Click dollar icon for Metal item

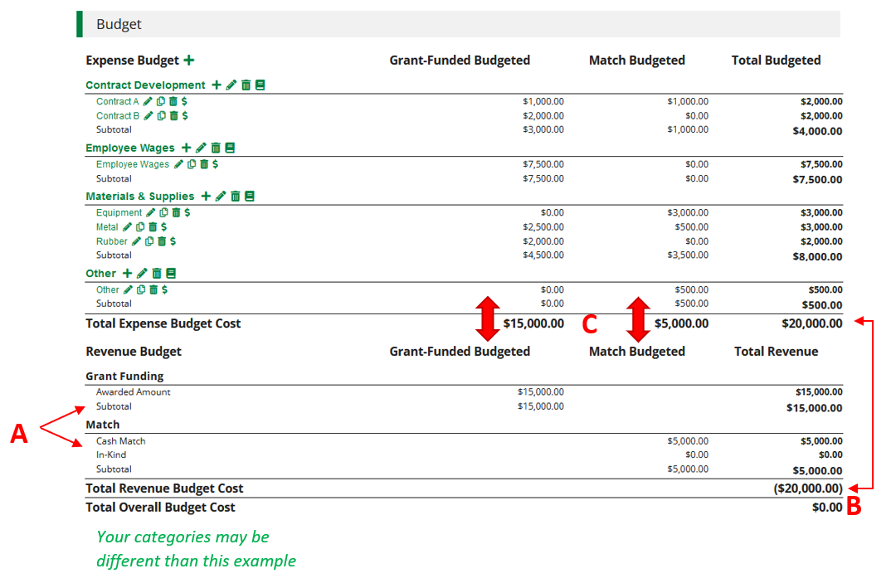pos(163,227)
